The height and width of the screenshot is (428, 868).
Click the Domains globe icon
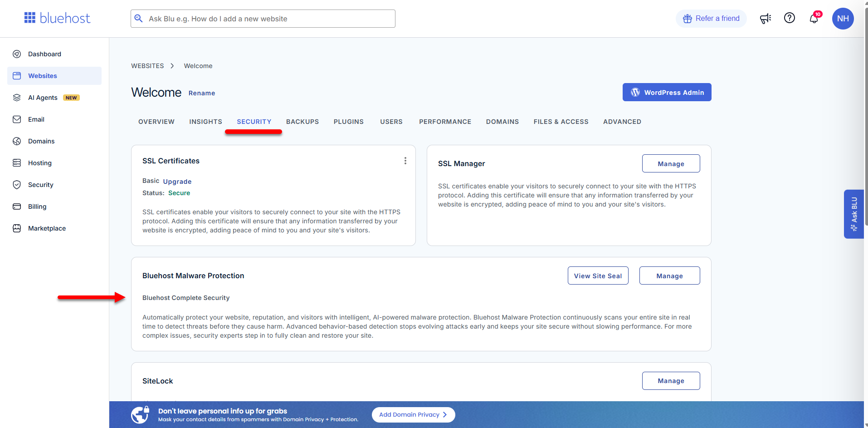(17, 141)
